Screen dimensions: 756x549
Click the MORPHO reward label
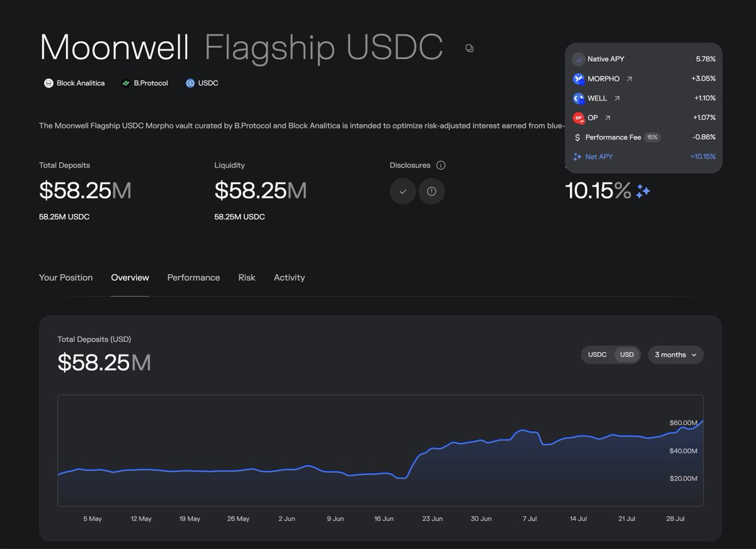[604, 79]
